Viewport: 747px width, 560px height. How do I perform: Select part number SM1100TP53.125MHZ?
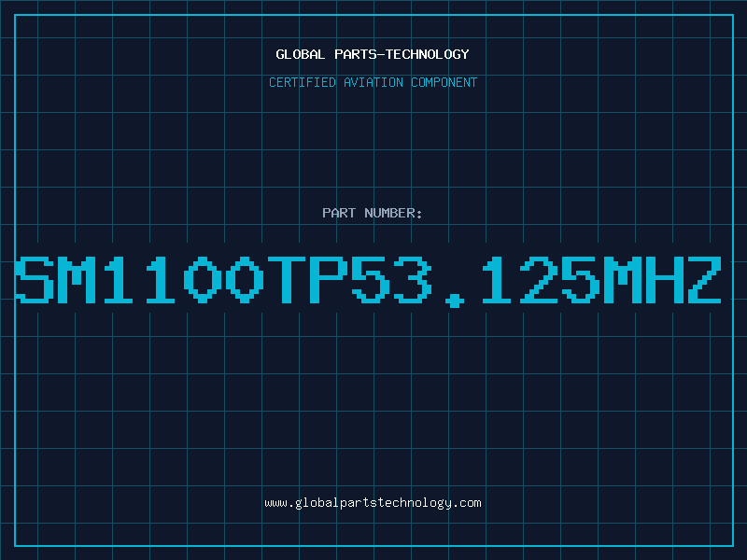click(368, 281)
